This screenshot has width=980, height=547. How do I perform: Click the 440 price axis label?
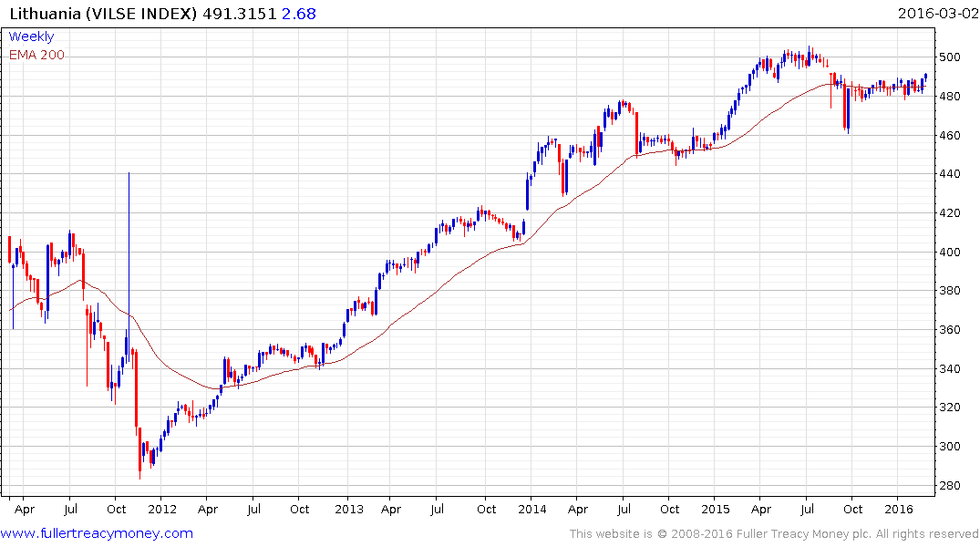click(x=949, y=174)
